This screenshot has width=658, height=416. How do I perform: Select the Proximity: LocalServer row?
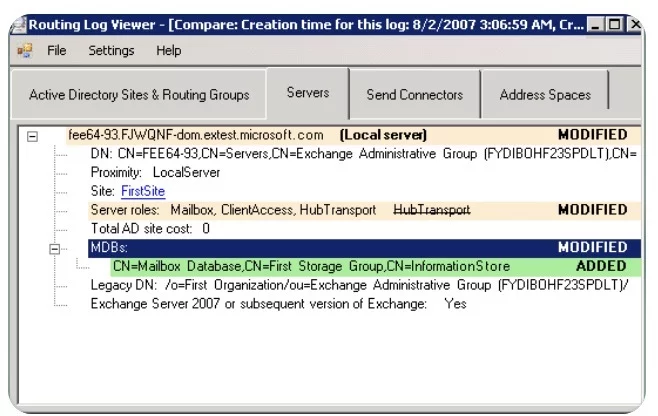point(155,172)
